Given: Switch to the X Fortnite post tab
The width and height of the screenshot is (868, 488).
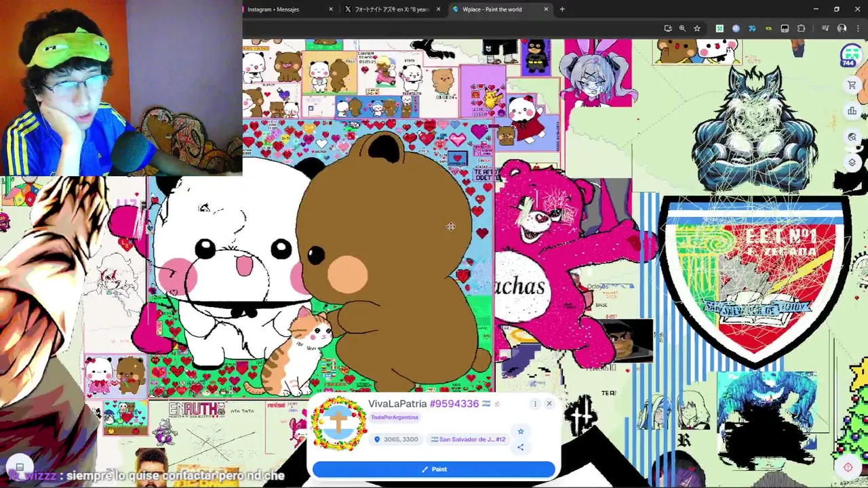Looking at the screenshot, I should pos(392,9).
